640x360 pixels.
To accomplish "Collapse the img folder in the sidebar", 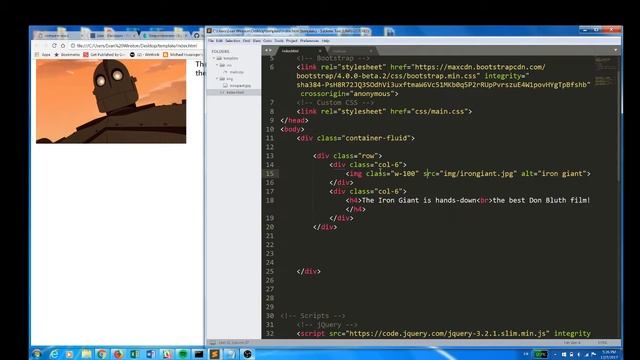I will click(217, 79).
